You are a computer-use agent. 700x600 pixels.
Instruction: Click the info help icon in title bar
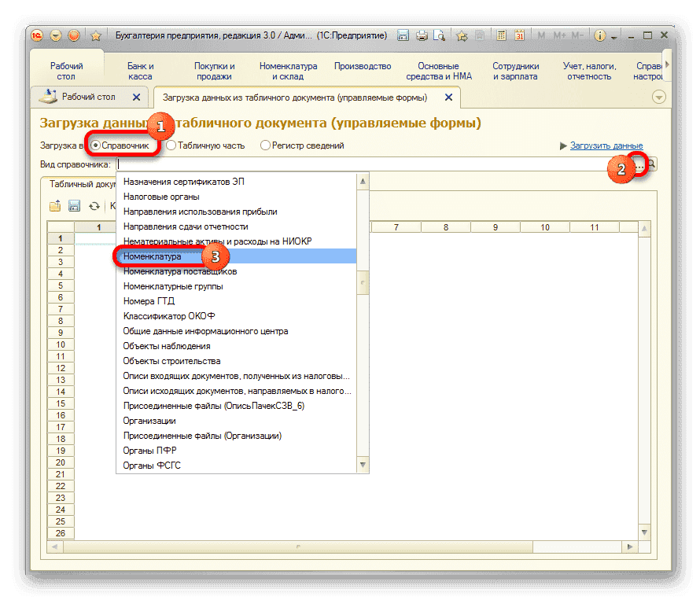tap(599, 35)
